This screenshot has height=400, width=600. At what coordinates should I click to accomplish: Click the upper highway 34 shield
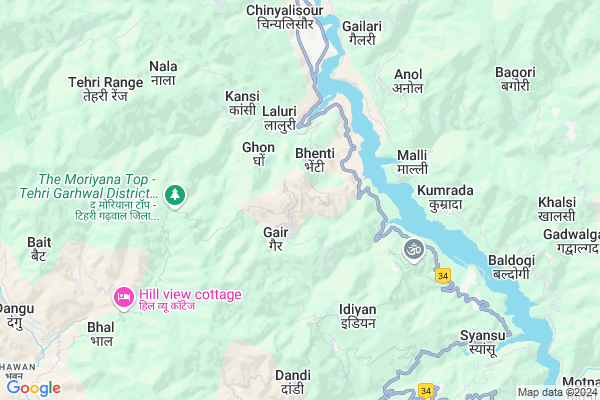pyautogui.click(x=443, y=276)
